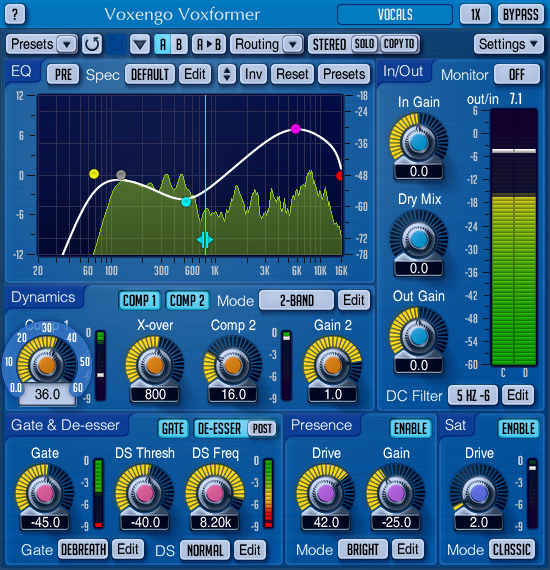
Task: Click the Presets toolbar button
Action: tap(32, 44)
